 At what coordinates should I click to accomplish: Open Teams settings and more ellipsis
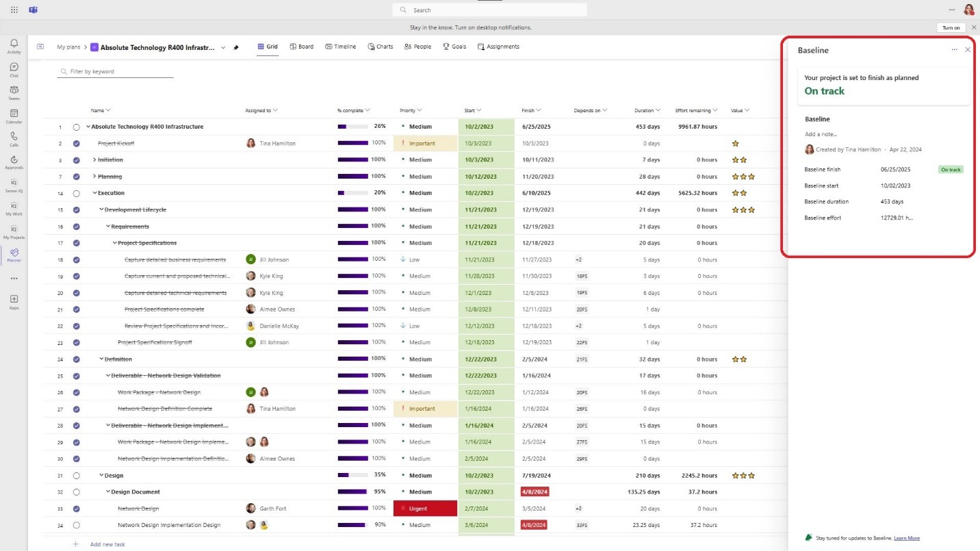(x=951, y=10)
